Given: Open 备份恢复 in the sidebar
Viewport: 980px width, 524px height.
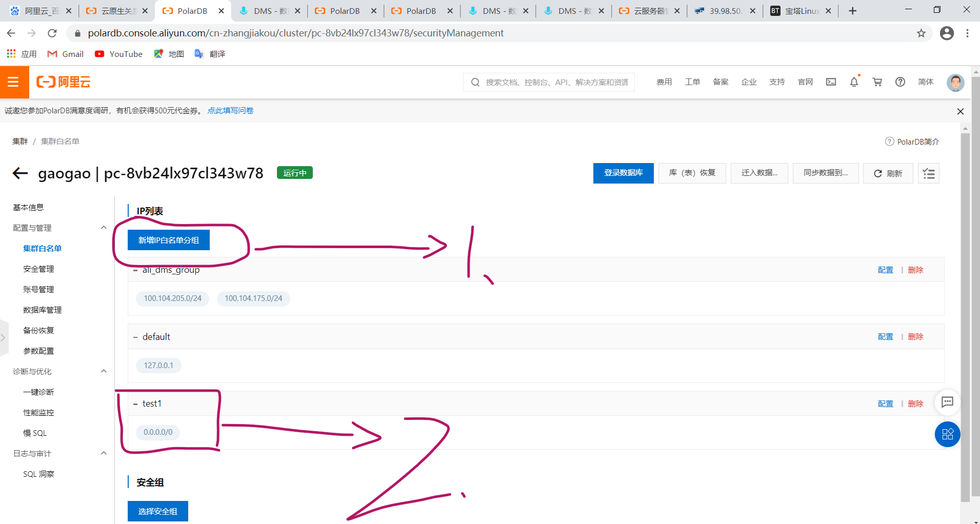Looking at the screenshot, I should click(38, 330).
